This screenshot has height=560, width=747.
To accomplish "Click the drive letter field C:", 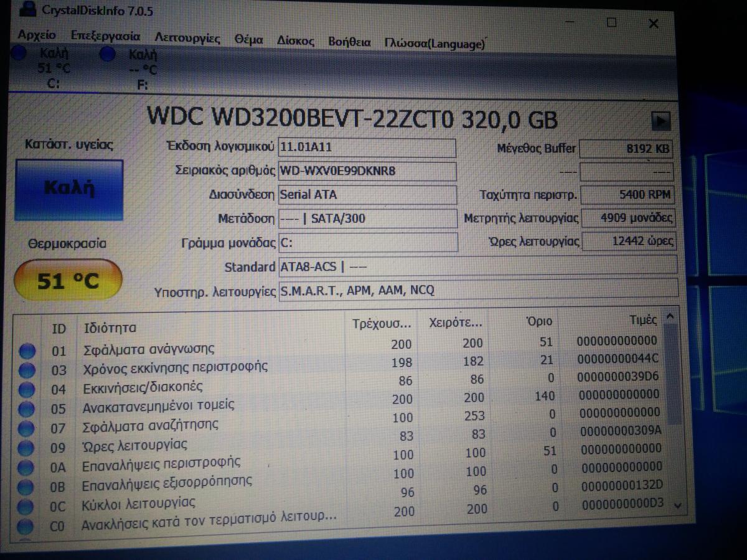I will click(x=367, y=243).
